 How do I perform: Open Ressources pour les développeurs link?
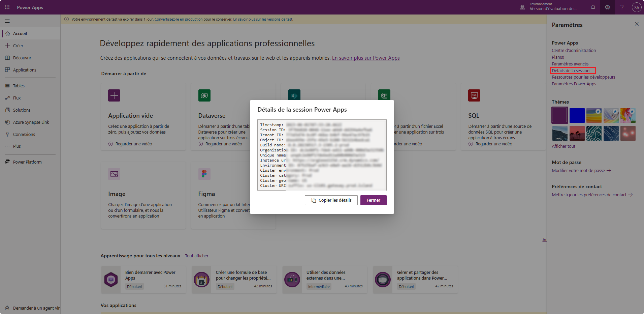[583, 77]
